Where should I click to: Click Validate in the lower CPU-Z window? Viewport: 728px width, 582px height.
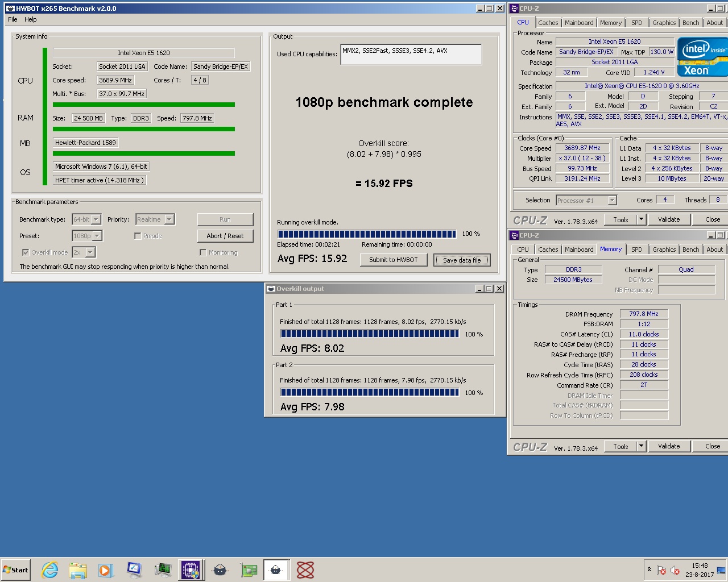[669, 446]
